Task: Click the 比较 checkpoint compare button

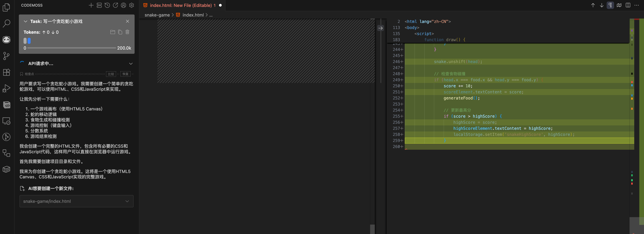Action: pos(111,74)
